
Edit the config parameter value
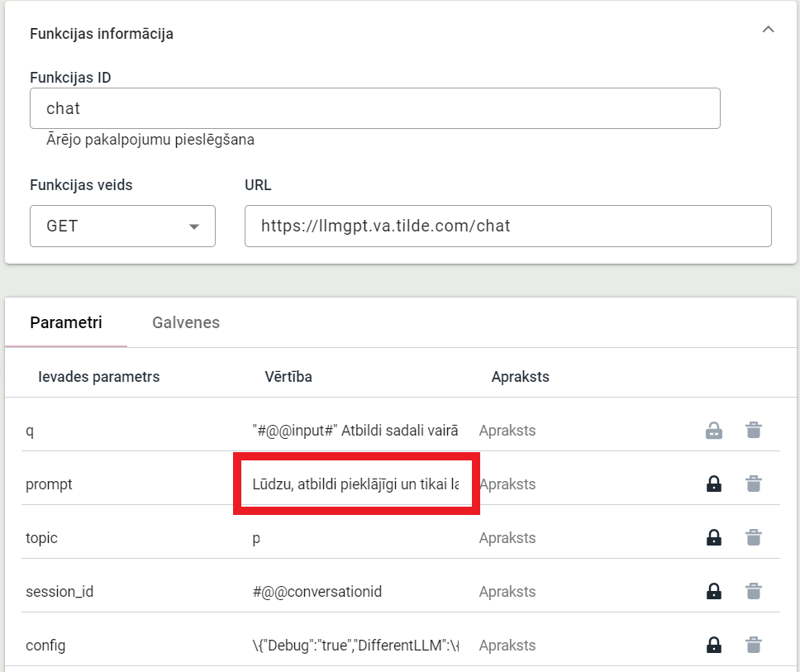(x=355, y=646)
